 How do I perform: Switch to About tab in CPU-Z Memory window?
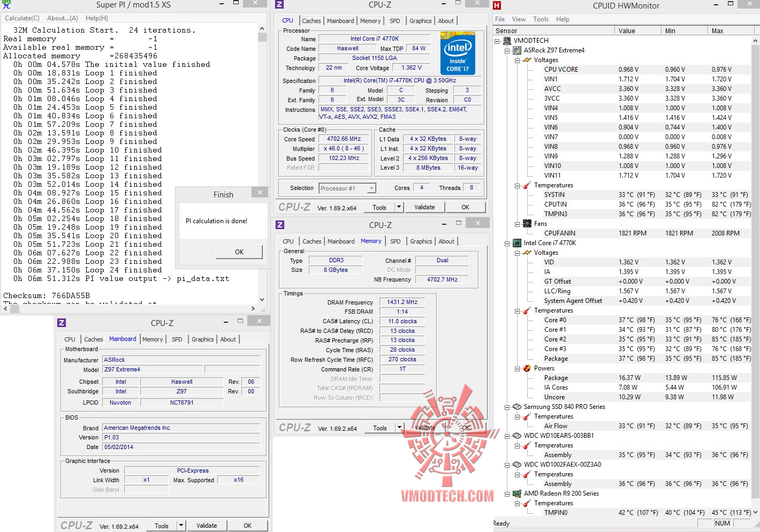(x=446, y=241)
